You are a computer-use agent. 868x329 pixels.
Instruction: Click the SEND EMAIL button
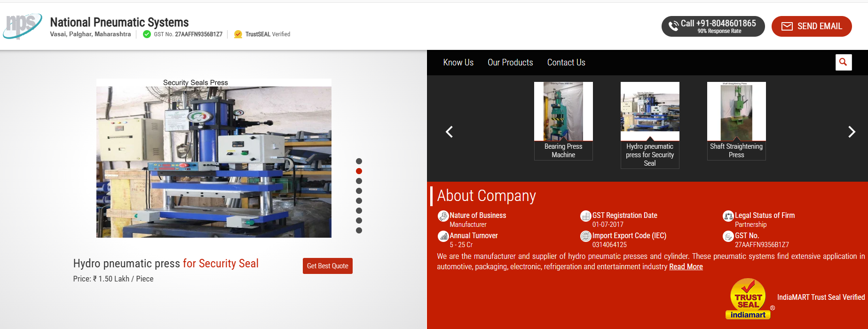coord(812,26)
